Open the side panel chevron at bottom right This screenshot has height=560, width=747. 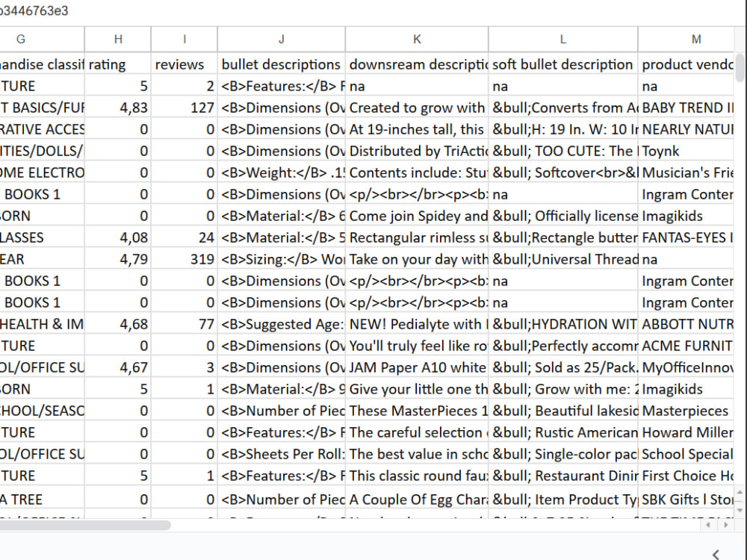(716, 554)
